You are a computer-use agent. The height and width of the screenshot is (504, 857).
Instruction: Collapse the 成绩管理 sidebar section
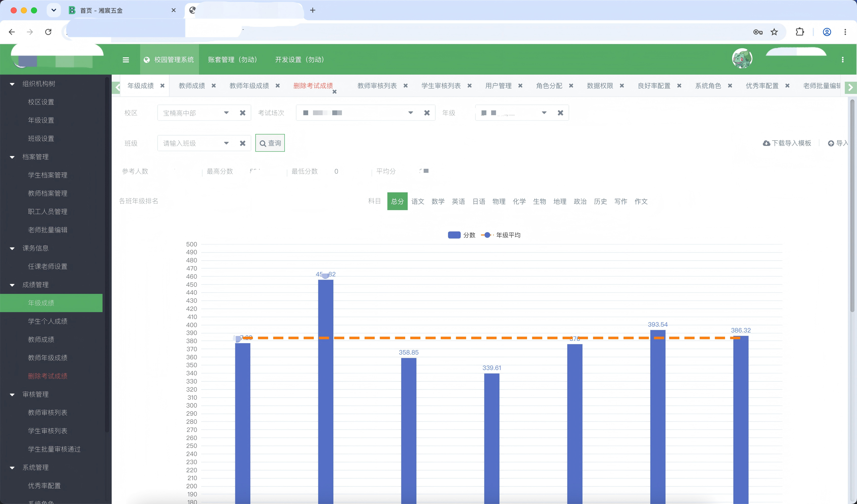(12, 285)
